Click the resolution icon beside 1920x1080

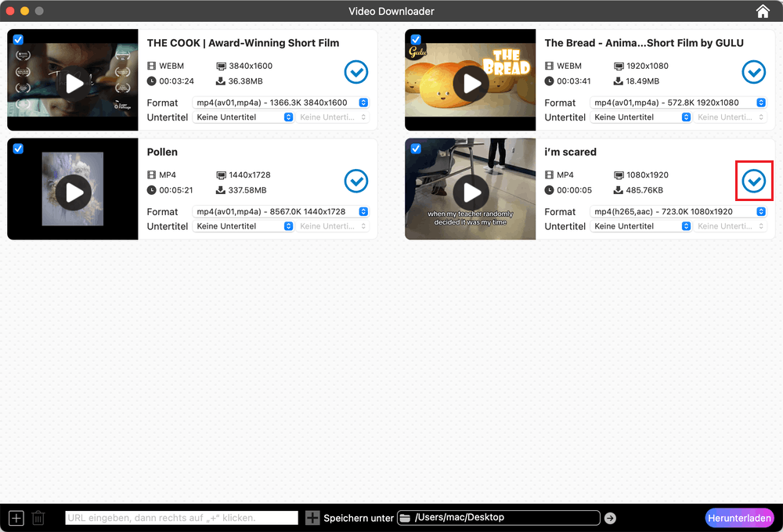coord(619,66)
